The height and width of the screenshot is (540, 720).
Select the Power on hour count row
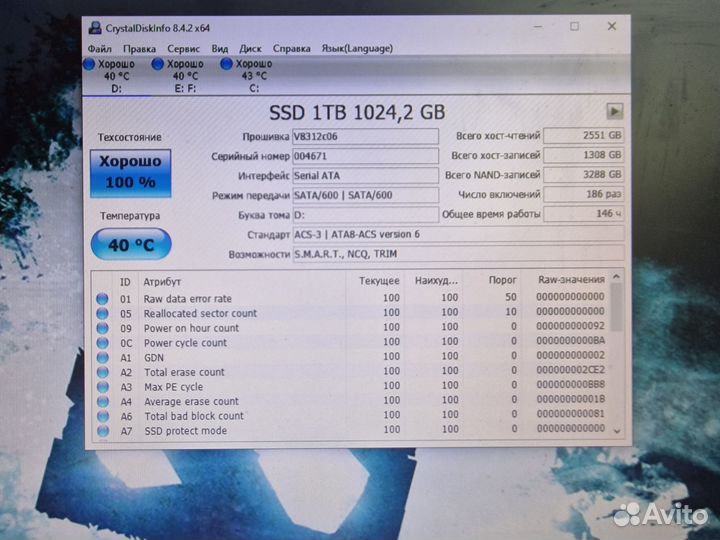click(x=351, y=327)
